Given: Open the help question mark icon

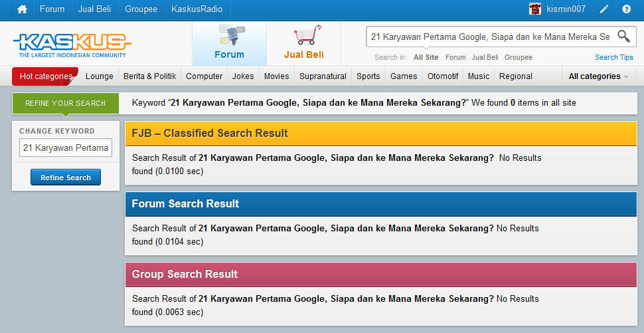Looking at the screenshot, I should [626, 9].
